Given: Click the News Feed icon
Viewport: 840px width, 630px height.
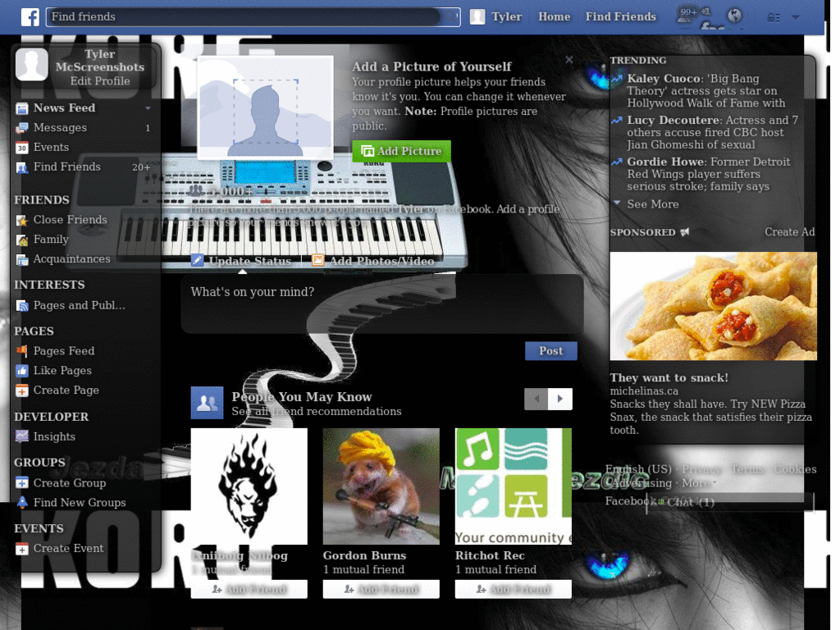Looking at the screenshot, I should pyautogui.click(x=22, y=109).
